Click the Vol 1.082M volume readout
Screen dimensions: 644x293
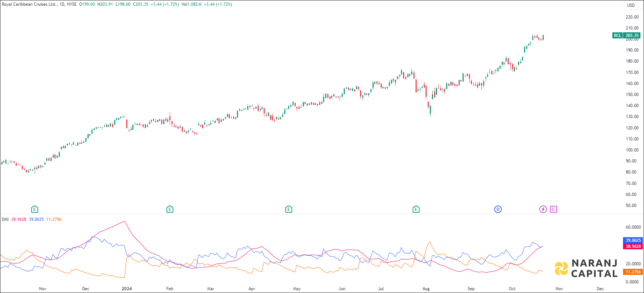pyautogui.click(x=191, y=4)
